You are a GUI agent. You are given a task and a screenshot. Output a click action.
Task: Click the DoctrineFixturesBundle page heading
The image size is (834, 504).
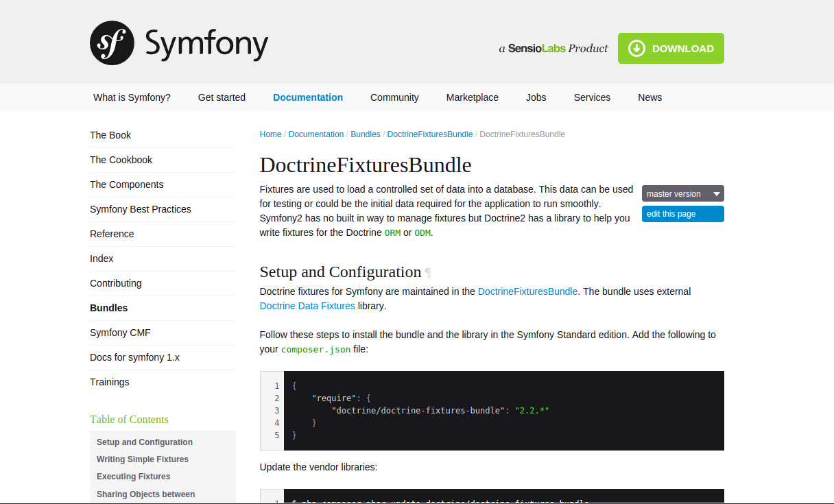(366, 165)
